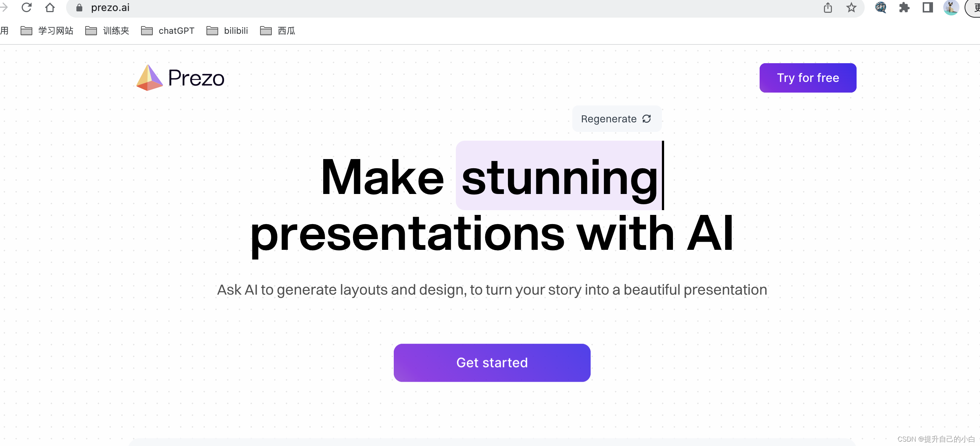
Task: Click the browser home icon
Action: click(x=50, y=7)
